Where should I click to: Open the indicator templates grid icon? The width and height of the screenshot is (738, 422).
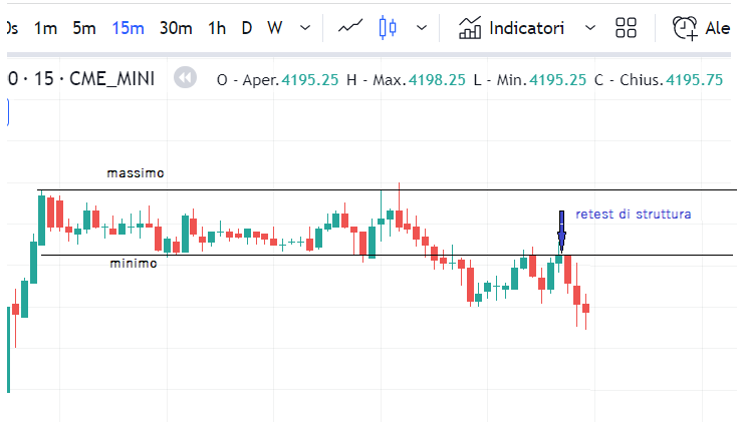click(x=626, y=28)
